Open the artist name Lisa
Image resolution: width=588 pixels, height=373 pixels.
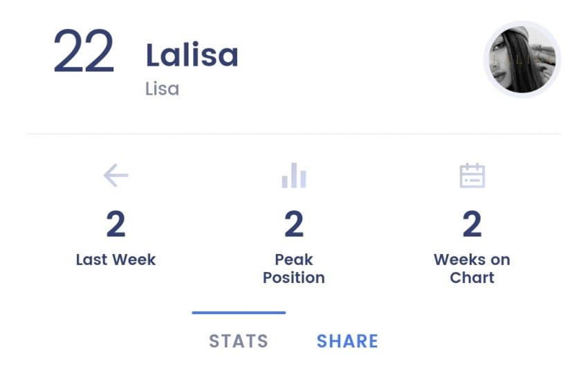coord(162,89)
